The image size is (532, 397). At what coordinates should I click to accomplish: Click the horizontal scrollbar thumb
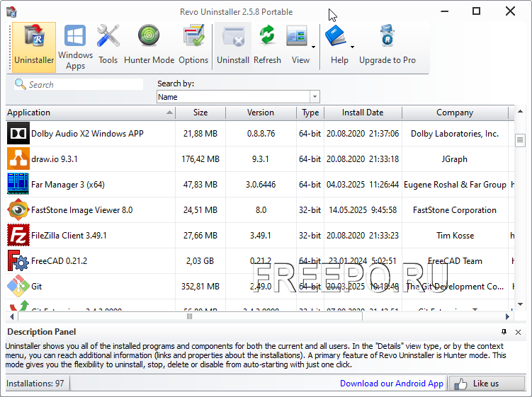(190, 316)
